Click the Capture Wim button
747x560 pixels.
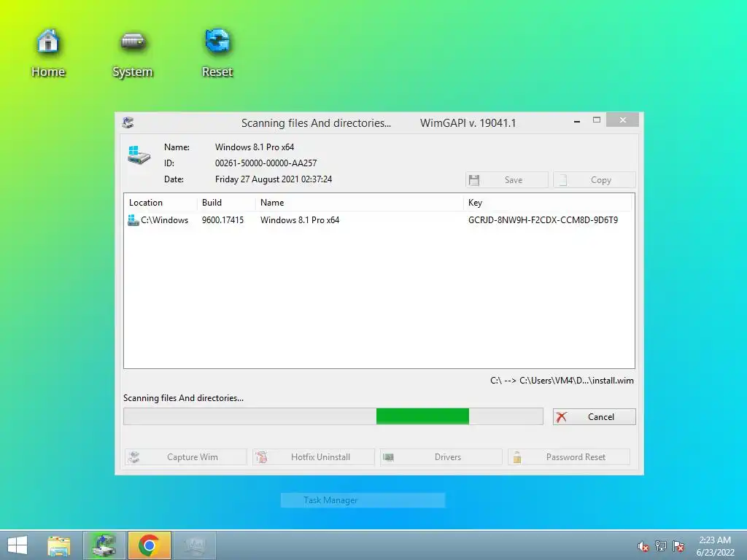coord(186,457)
